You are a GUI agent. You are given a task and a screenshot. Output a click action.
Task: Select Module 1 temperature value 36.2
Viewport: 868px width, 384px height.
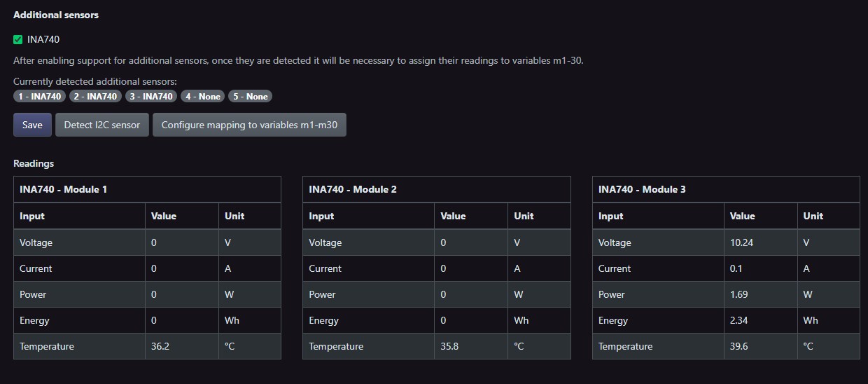click(160, 346)
